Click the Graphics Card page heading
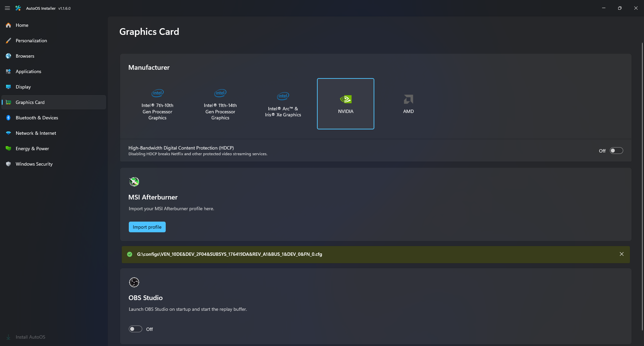 [149, 32]
